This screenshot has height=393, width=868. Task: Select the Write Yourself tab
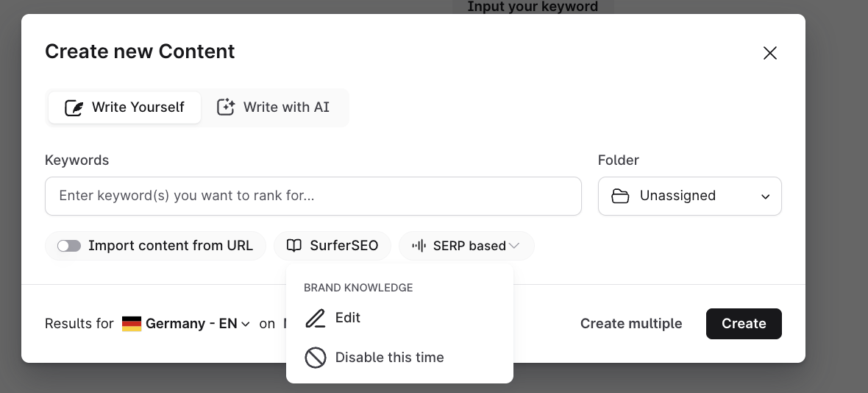click(x=124, y=107)
